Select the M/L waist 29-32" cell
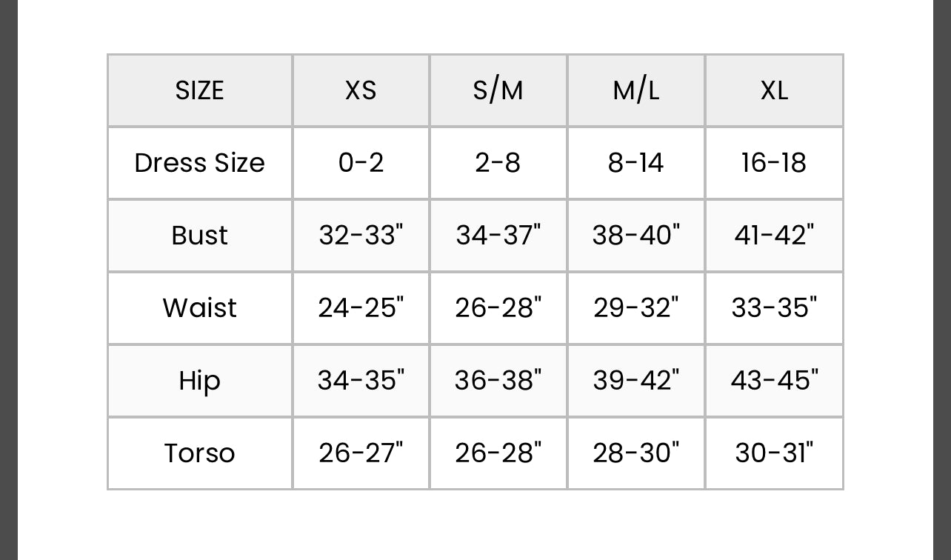The image size is (951, 560). tap(636, 308)
